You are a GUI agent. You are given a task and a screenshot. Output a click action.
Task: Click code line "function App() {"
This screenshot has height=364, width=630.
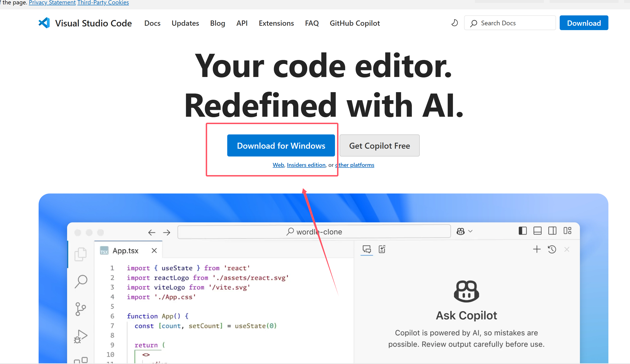coord(158,316)
